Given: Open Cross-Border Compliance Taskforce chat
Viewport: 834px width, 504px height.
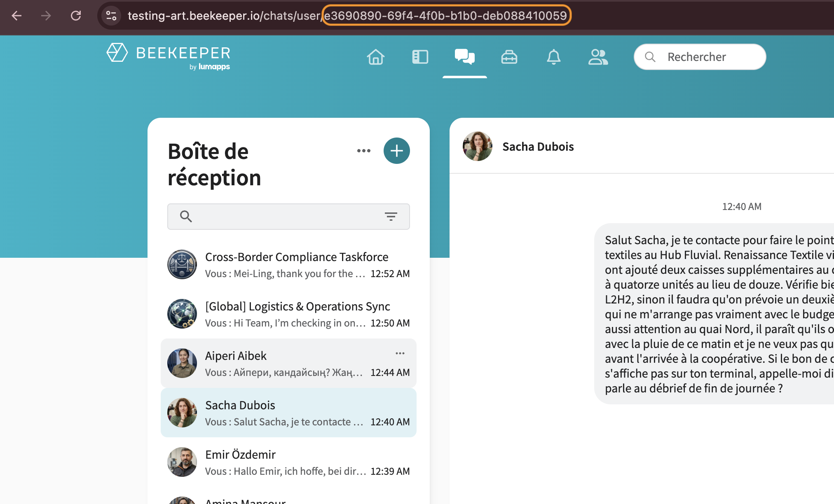Looking at the screenshot, I should pos(288,264).
